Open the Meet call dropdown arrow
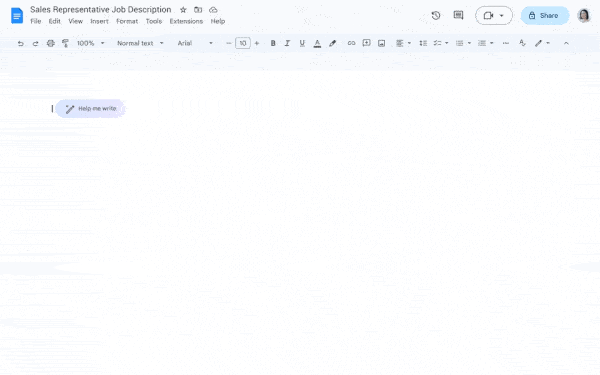 [x=501, y=16]
